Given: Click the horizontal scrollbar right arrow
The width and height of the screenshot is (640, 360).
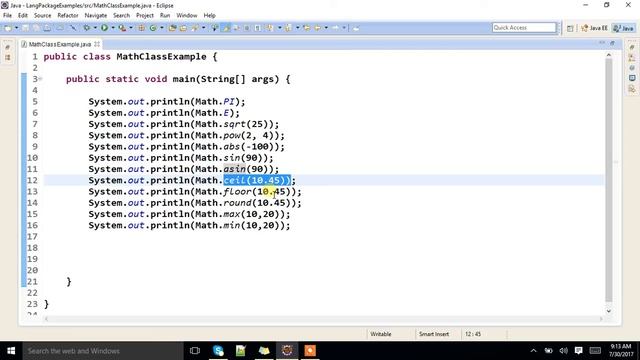Looking at the screenshot, I should click(x=601, y=319).
